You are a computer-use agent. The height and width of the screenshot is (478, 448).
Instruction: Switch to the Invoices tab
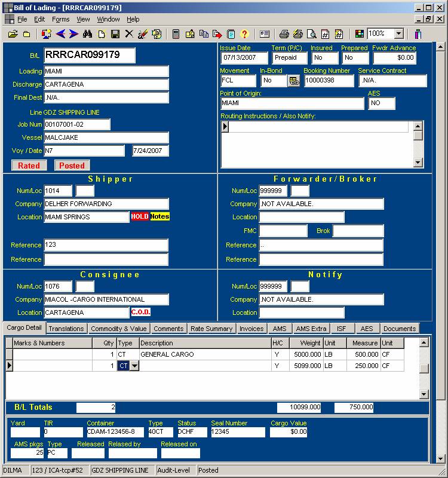251,329
